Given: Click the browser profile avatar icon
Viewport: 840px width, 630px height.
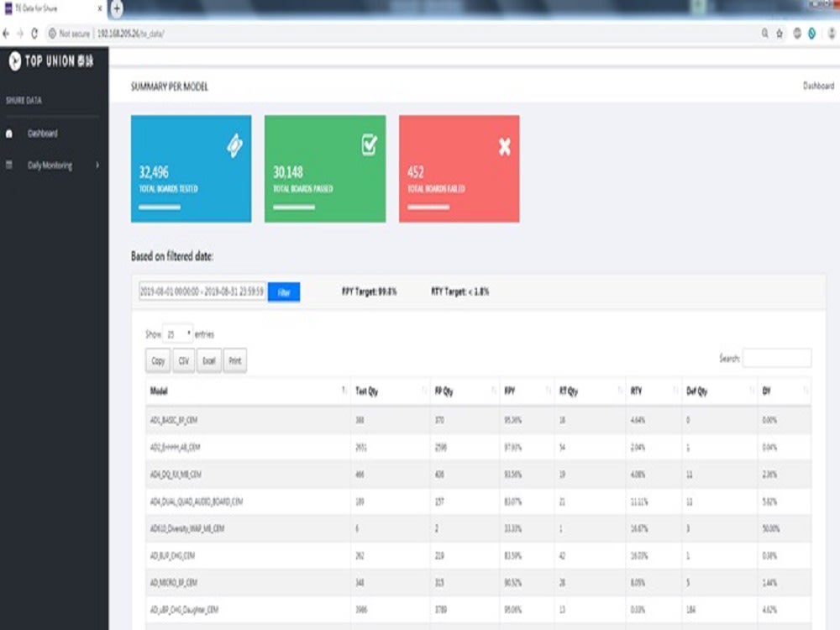Looking at the screenshot, I should 832,34.
